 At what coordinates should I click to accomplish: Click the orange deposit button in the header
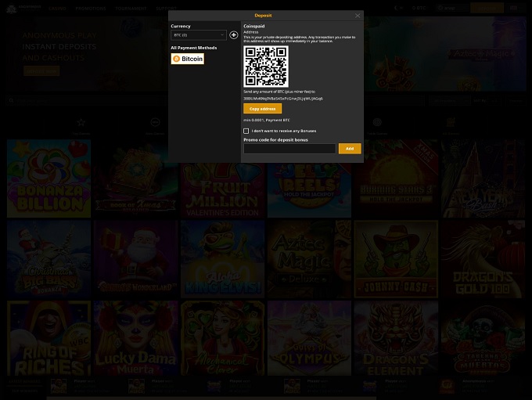click(x=487, y=8)
